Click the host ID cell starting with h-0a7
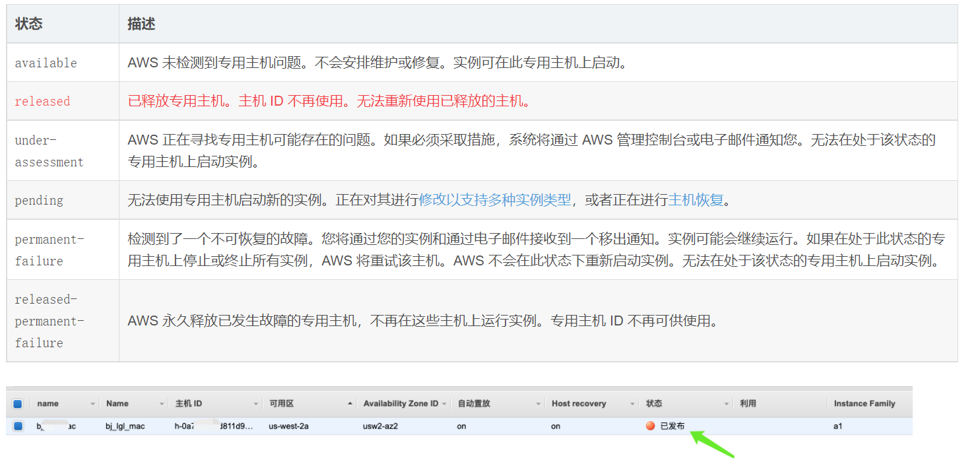 point(213,426)
